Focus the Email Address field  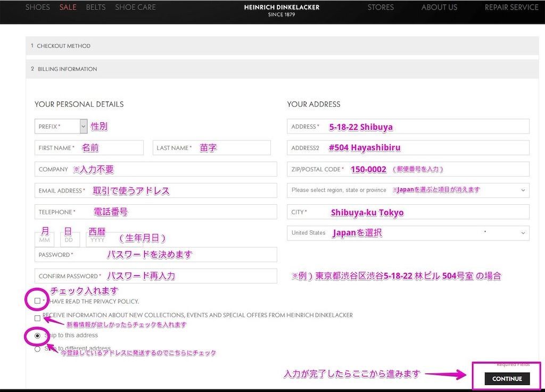(x=156, y=190)
